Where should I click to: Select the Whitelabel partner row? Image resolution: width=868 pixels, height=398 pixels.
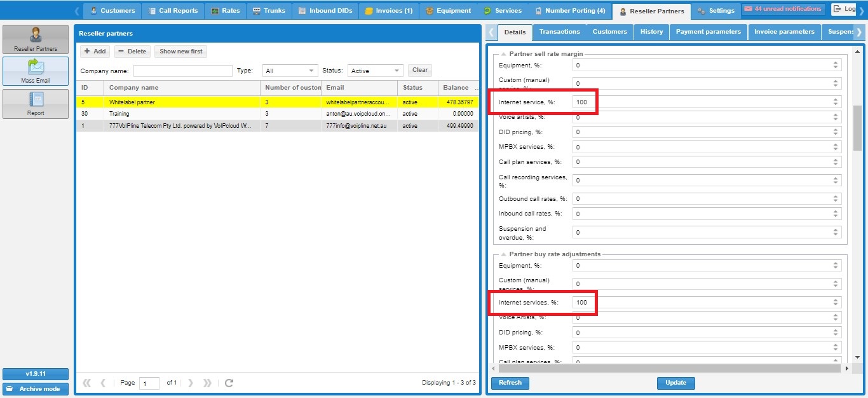184,102
